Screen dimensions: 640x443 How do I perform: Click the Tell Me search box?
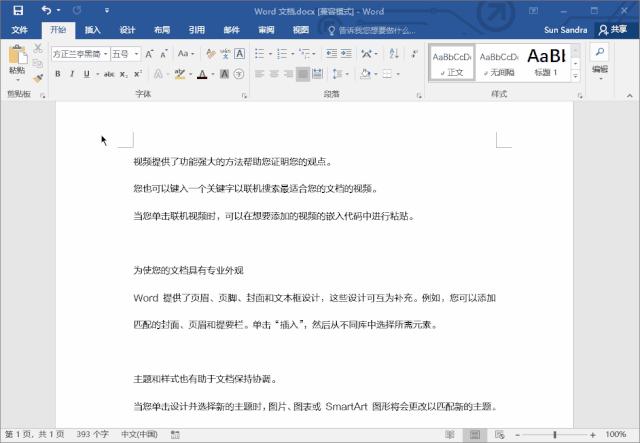click(372, 30)
